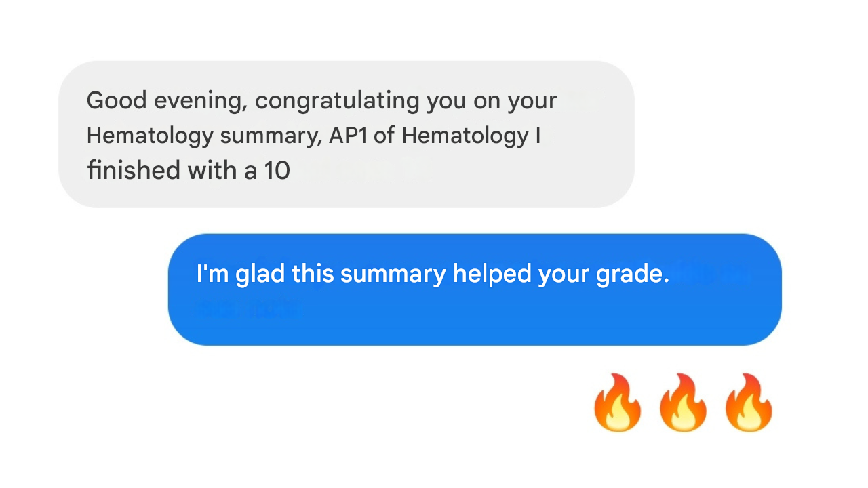The width and height of the screenshot is (868, 488).
Task: Click the grade number "10"
Action: tap(277, 170)
